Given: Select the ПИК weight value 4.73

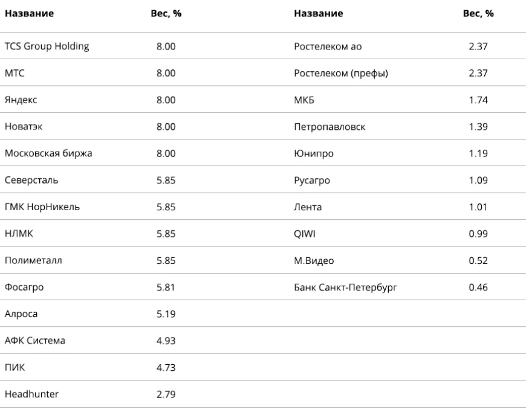Looking at the screenshot, I should [166, 368].
